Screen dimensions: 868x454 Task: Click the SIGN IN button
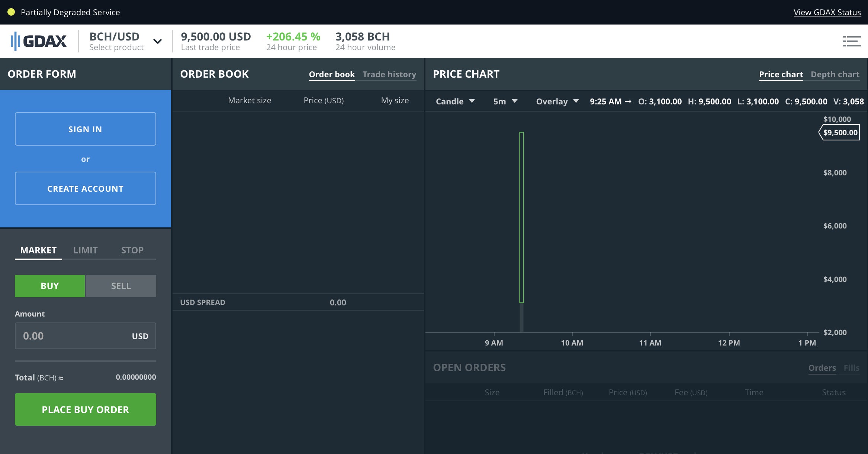click(x=85, y=129)
